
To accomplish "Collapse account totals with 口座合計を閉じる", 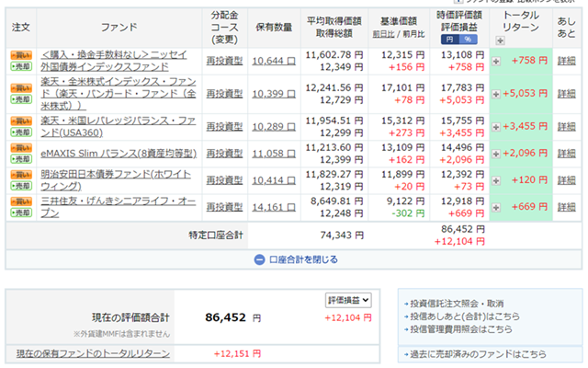I will pos(294,259).
